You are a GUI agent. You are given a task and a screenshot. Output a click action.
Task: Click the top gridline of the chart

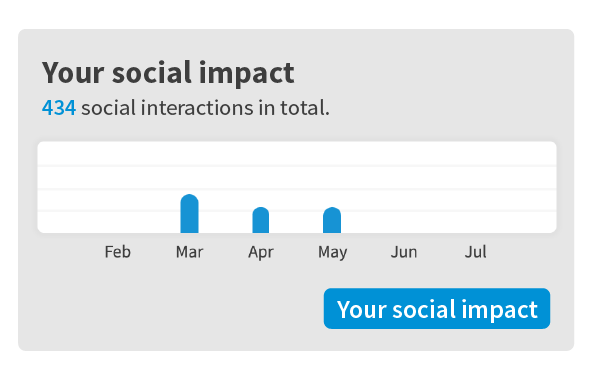click(297, 166)
